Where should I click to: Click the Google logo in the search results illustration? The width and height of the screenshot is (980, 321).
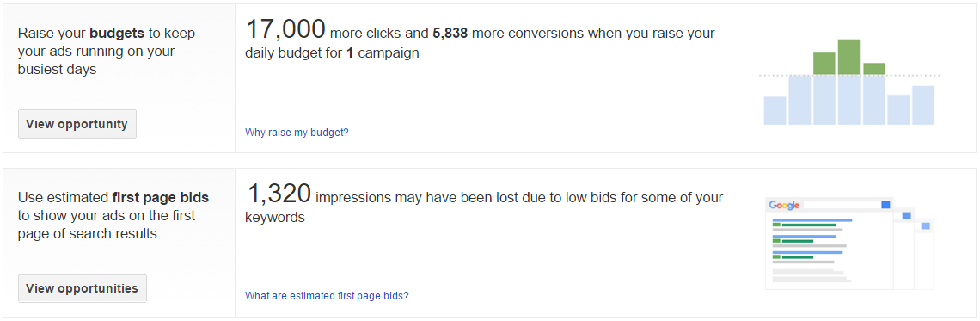pyautogui.click(x=784, y=205)
